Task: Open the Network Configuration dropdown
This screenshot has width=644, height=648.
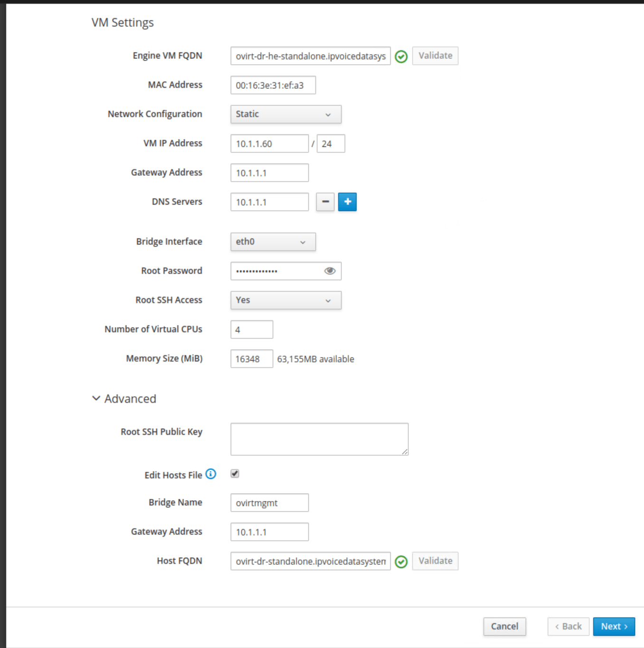Action: click(285, 114)
